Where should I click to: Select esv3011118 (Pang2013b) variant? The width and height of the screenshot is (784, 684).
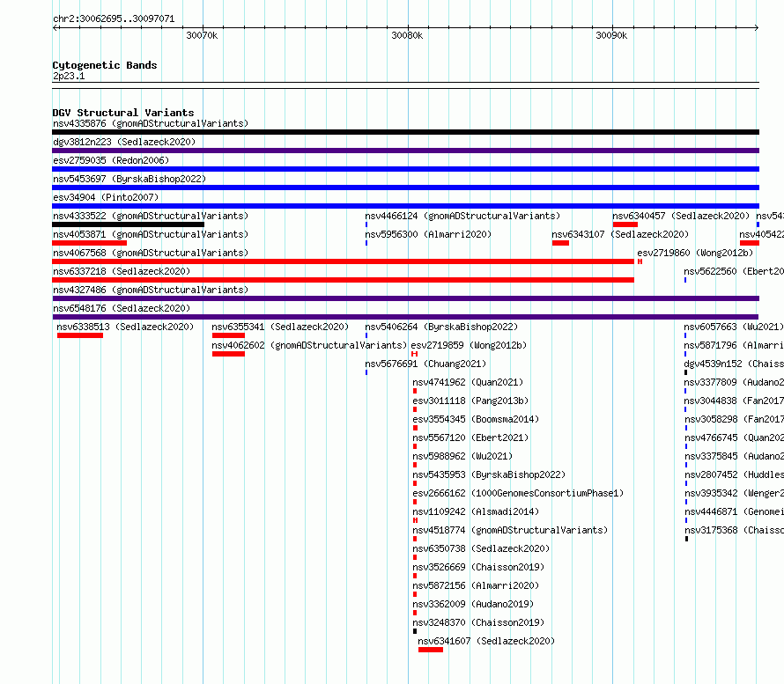[x=470, y=401]
